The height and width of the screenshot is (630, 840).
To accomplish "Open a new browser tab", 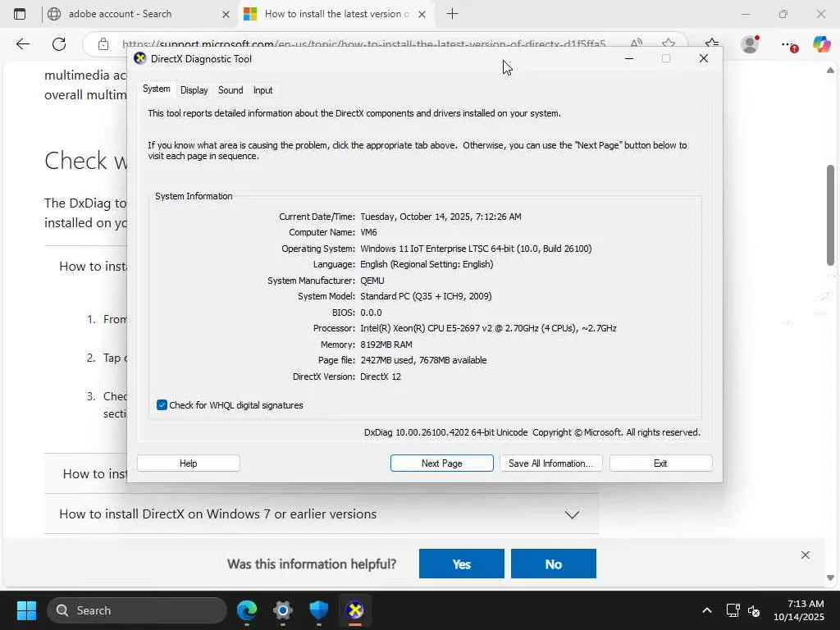I will click(x=452, y=14).
